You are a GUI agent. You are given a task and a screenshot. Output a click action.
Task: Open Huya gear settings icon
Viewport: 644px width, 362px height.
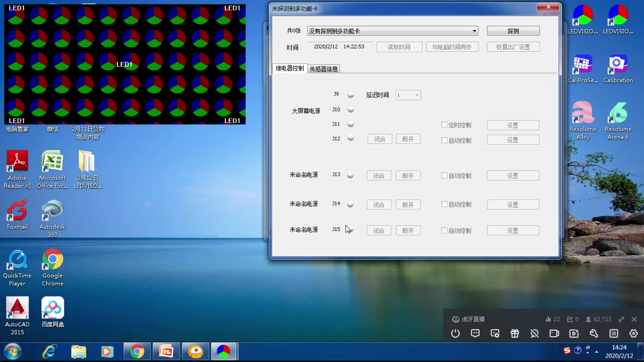pos(633,334)
